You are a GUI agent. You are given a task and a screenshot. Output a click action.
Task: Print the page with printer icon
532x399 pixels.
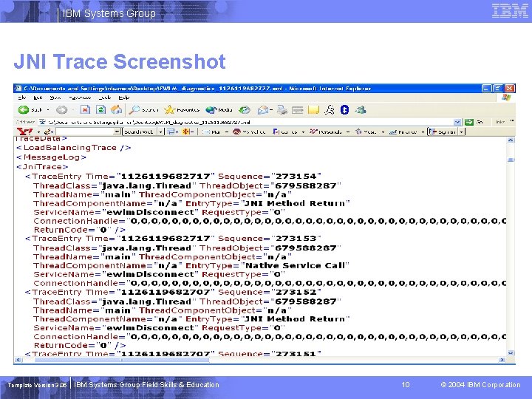[282, 109]
